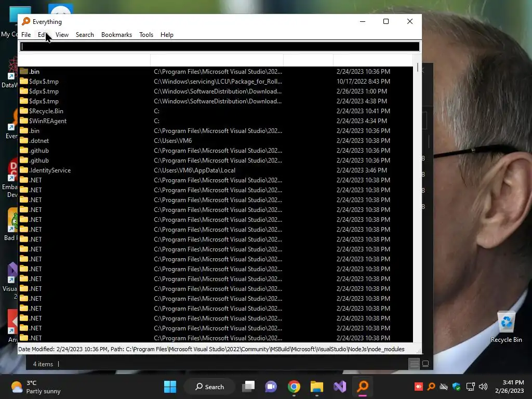
Task: Open the Tools menu
Action: [x=146, y=35]
